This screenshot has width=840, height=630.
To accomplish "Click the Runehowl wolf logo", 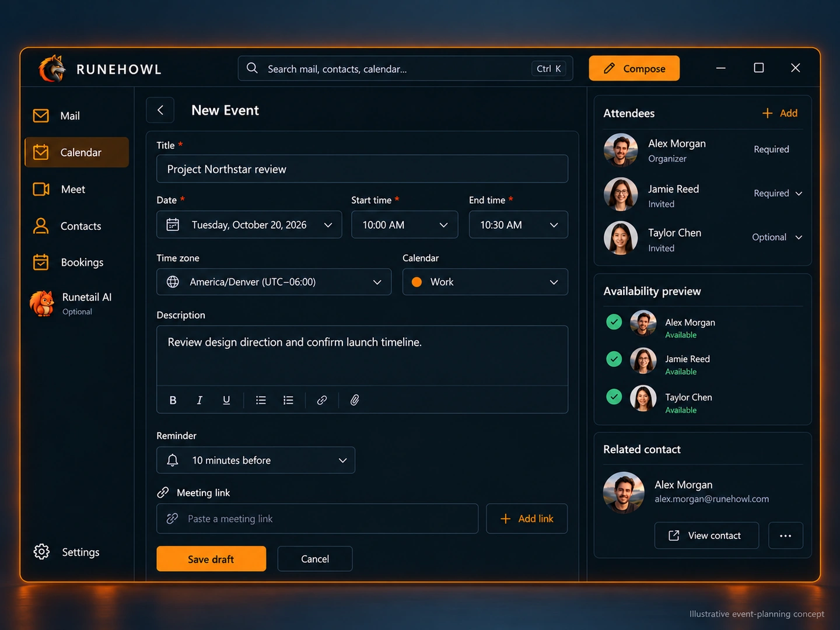I will [x=52, y=69].
